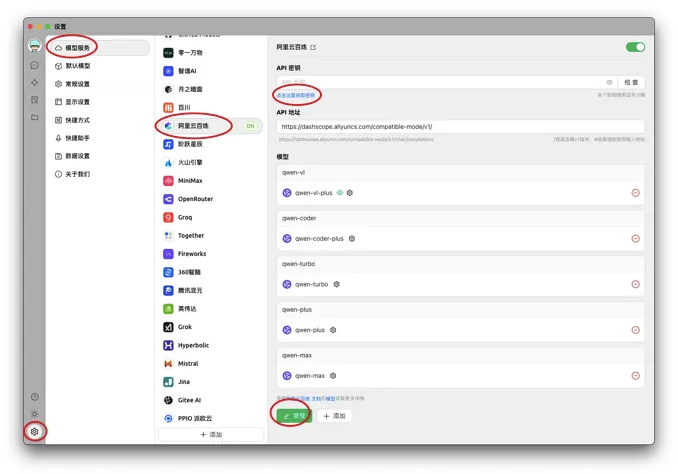Select the OpenRouter provider

coord(210,199)
